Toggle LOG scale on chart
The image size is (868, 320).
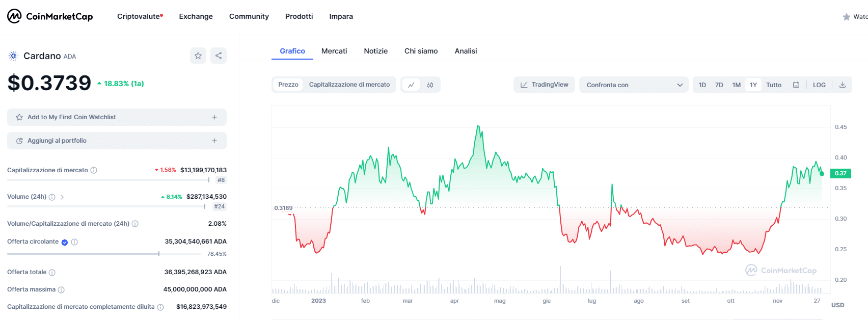(x=819, y=85)
